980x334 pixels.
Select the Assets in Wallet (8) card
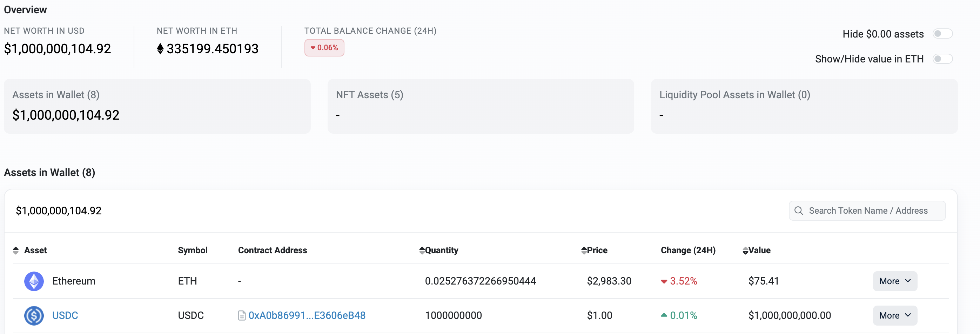(x=157, y=106)
